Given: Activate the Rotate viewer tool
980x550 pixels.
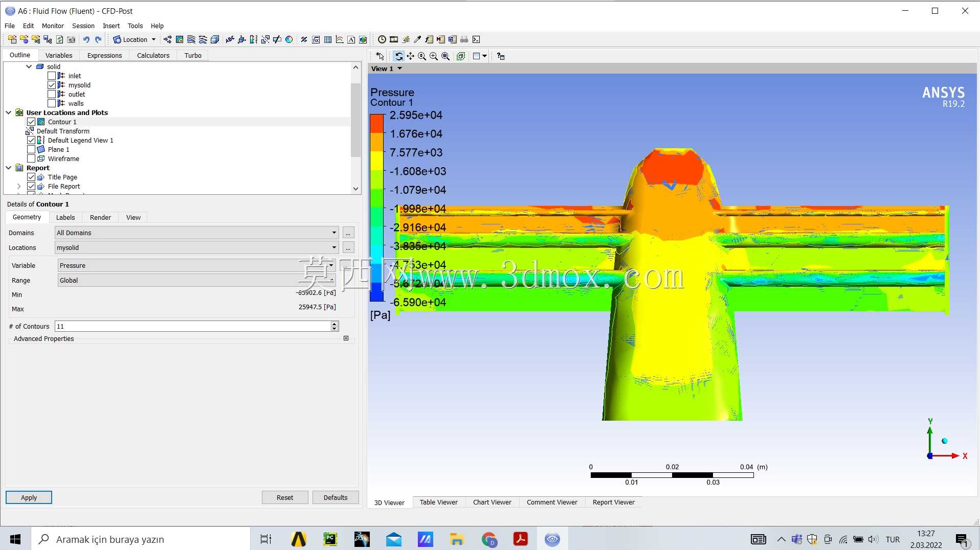Looking at the screenshot, I should coord(398,56).
